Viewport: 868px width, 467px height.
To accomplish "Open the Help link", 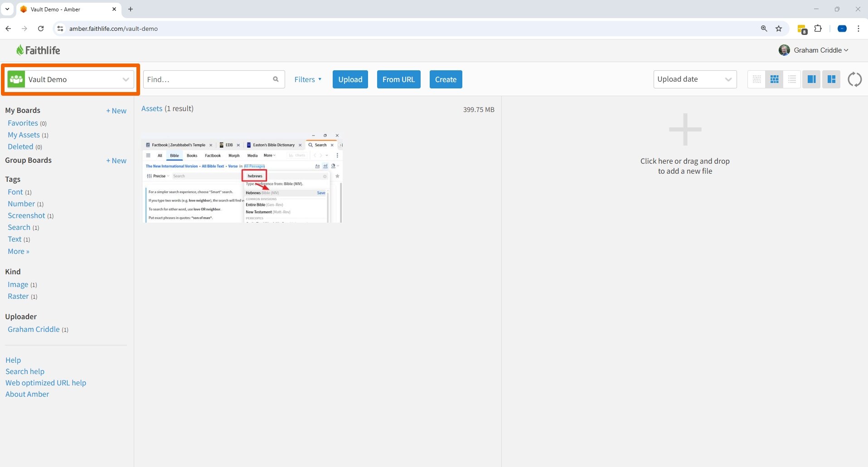I will [x=13, y=360].
